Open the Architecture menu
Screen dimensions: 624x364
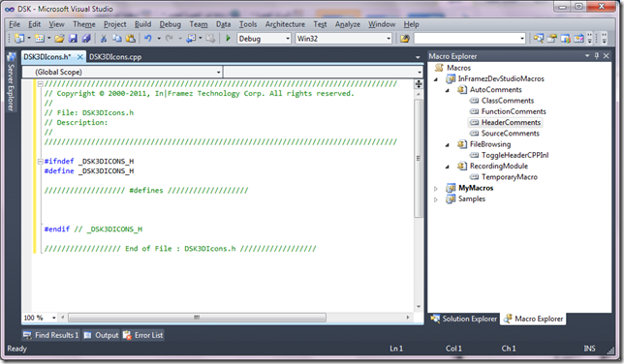pos(285,24)
